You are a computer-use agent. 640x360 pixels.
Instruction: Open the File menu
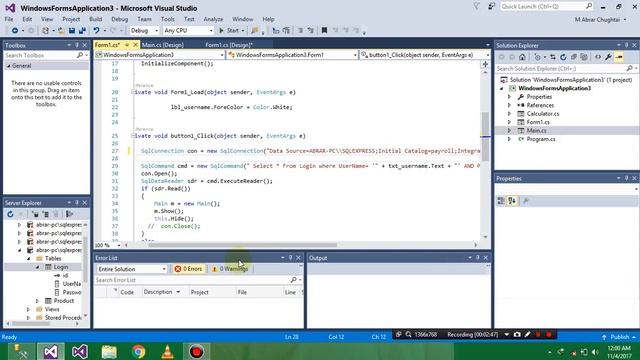9,19
